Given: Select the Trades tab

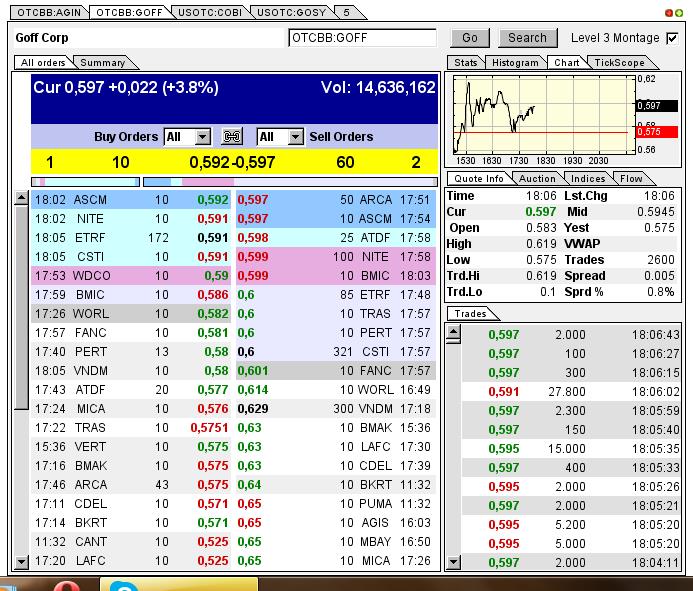Looking at the screenshot, I should pos(471,314).
